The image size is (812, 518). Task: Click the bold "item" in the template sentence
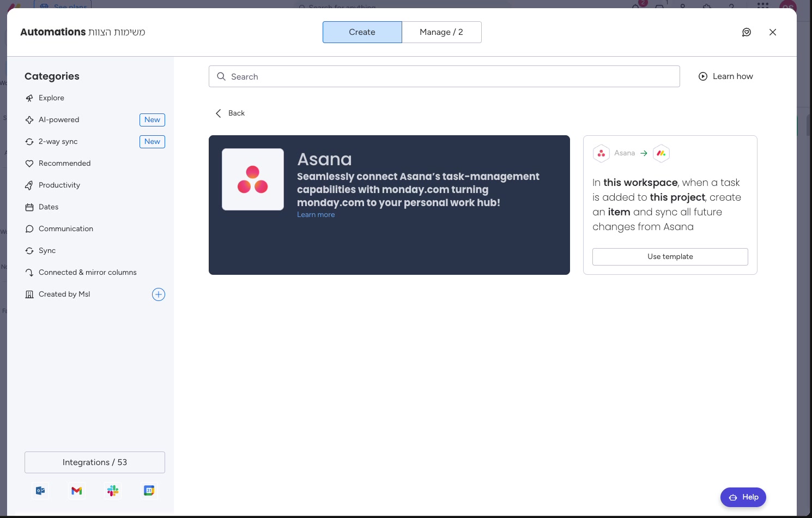619,212
